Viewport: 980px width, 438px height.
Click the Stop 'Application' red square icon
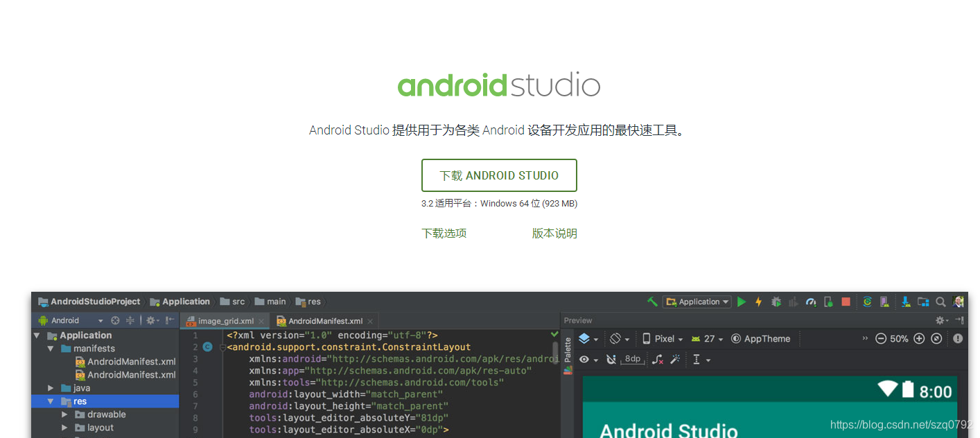pyautogui.click(x=846, y=301)
